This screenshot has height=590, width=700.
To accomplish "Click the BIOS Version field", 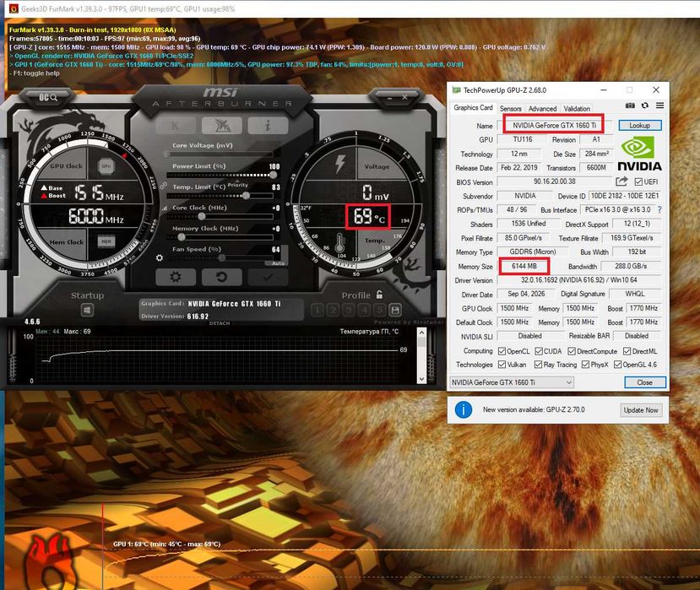I will pos(555,181).
